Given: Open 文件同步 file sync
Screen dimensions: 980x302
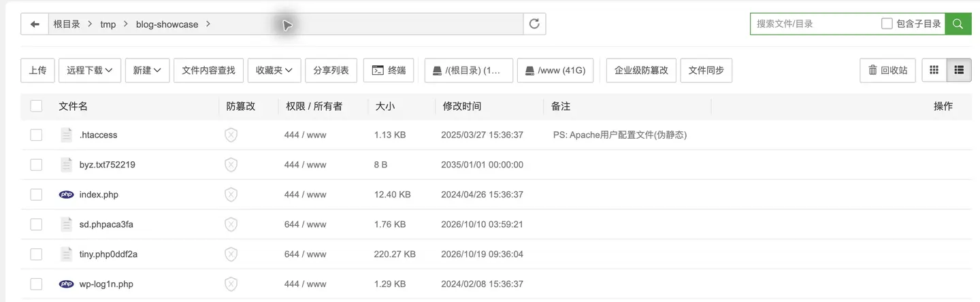Looking at the screenshot, I should 706,70.
